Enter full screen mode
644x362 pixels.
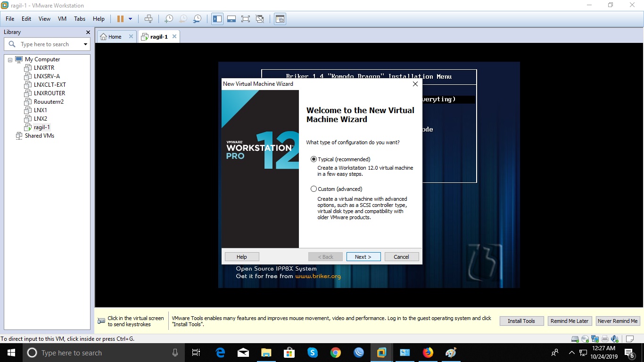coord(246,19)
